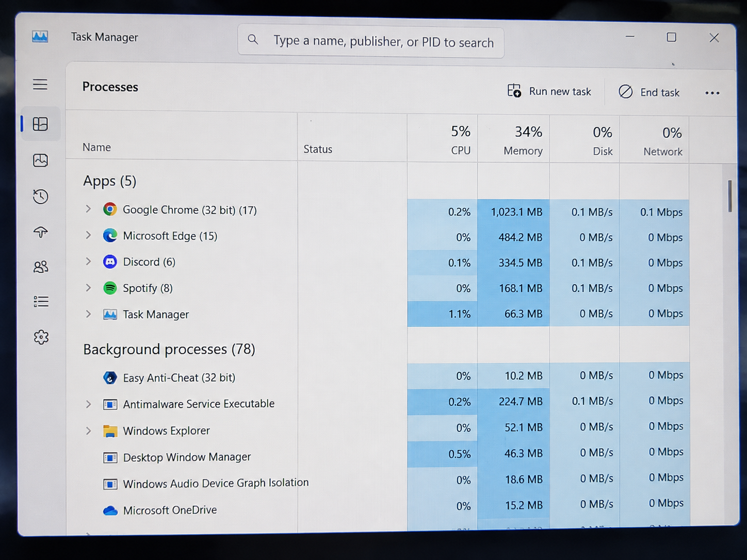
Task: Click the Apps (5) group heading
Action: [x=109, y=181]
